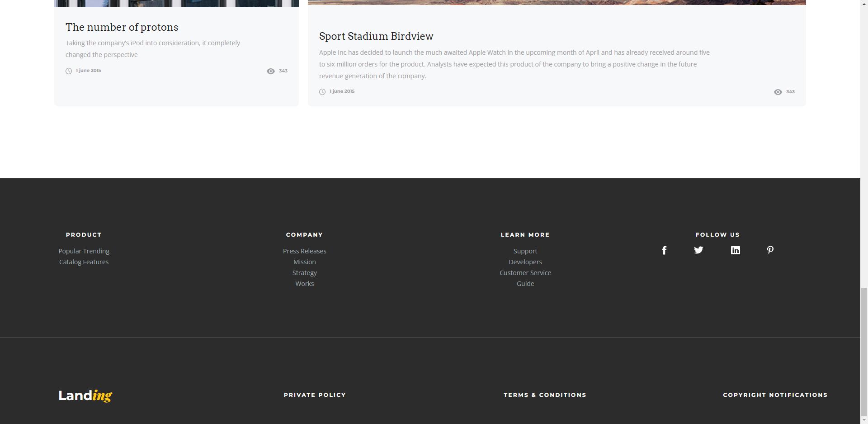
Task: Open Catalog Features footer link
Action: click(x=84, y=262)
